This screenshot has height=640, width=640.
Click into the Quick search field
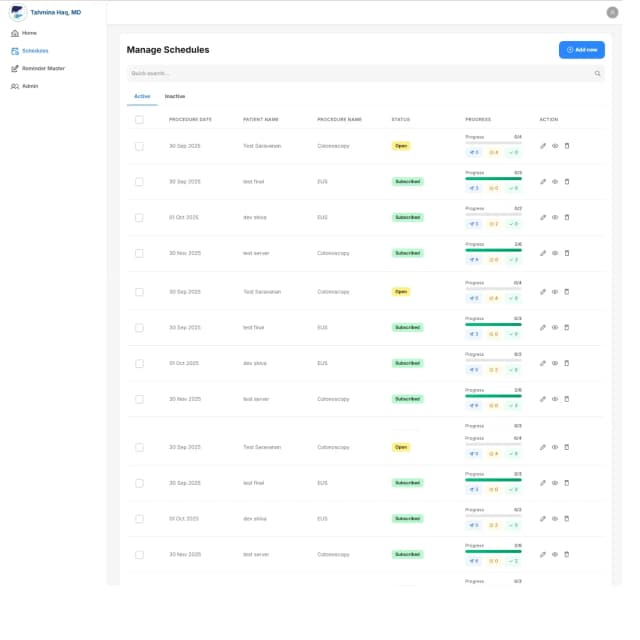coord(360,74)
